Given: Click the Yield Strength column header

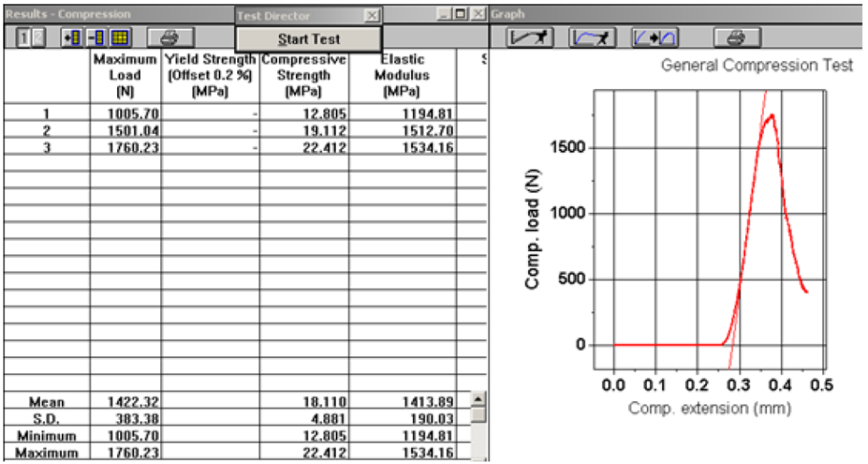Looking at the screenshot, I should click(210, 75).
